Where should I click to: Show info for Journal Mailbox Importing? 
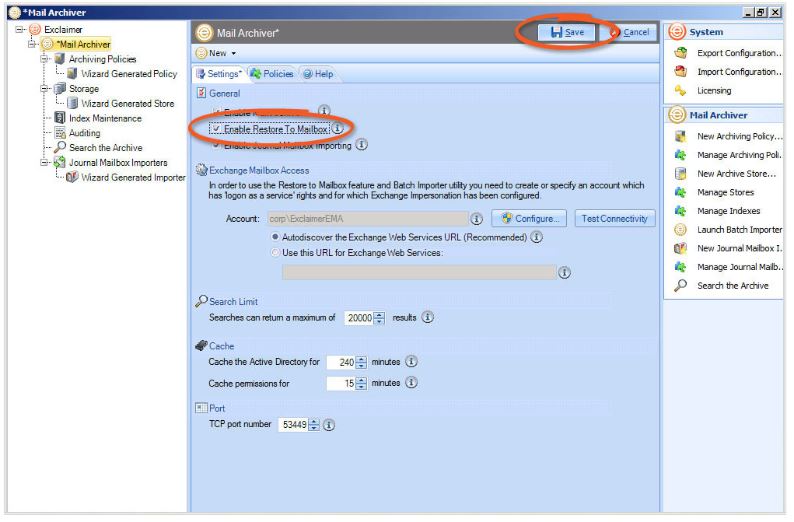point(361,145)
